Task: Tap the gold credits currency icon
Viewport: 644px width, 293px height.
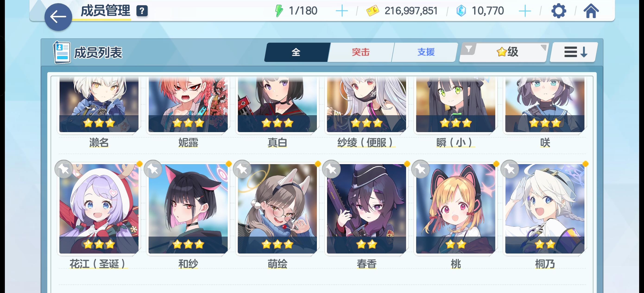Action: [372, 11]
